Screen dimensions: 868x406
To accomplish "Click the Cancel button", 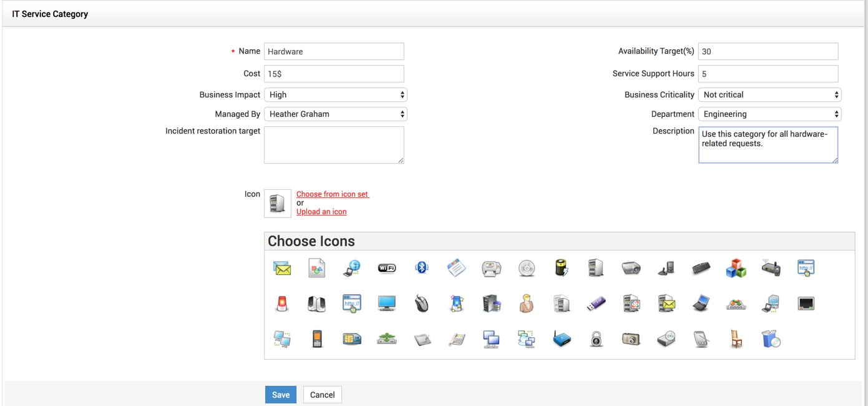I will [x=323, y=395].
